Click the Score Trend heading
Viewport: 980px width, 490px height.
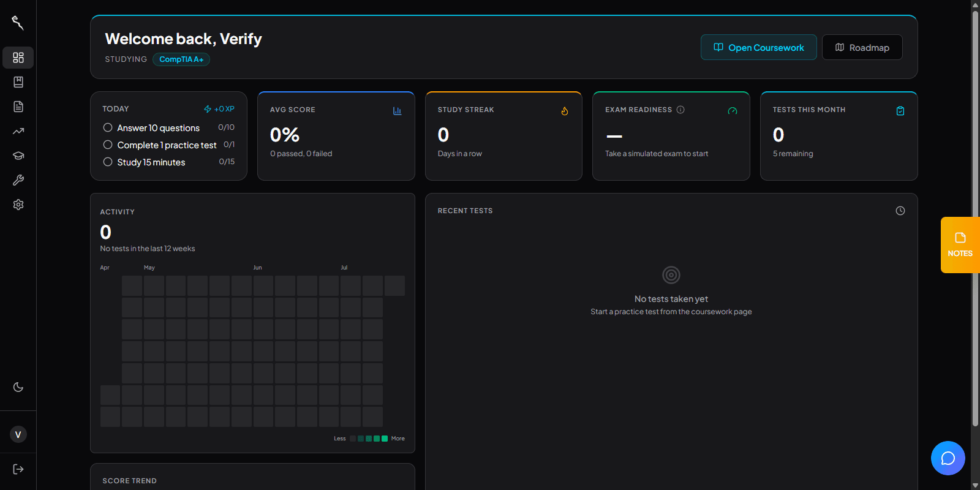point(130,481)
